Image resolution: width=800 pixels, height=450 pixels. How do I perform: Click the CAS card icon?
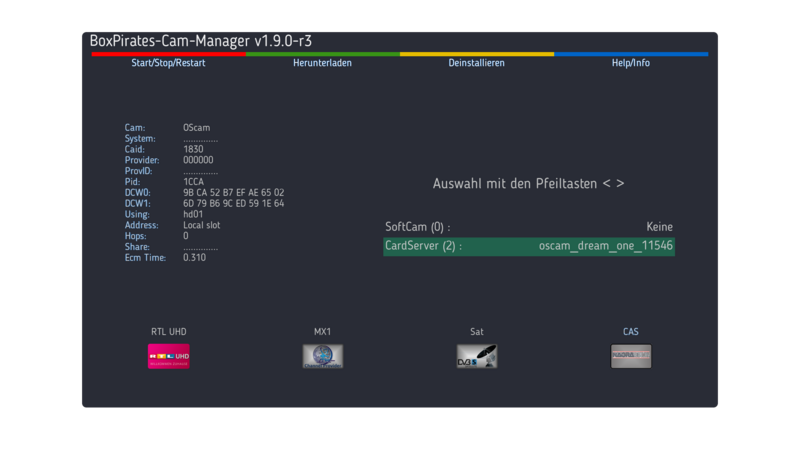tap(630, 356)
